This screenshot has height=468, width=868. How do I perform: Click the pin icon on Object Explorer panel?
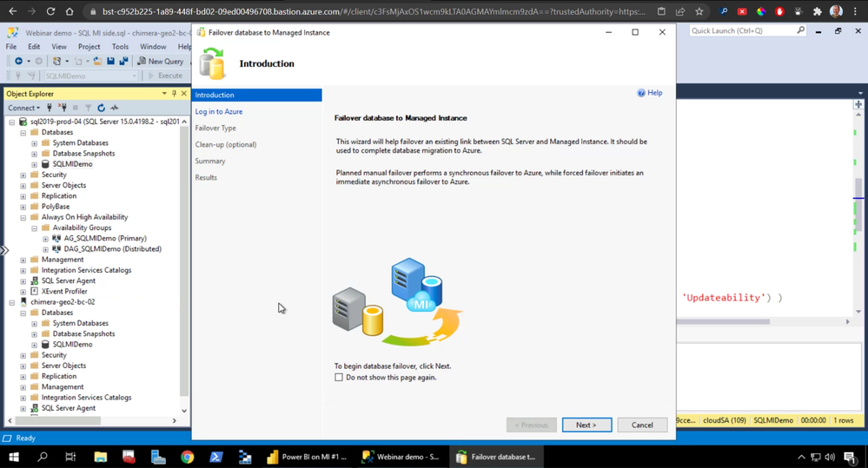[x=174, y=94]
